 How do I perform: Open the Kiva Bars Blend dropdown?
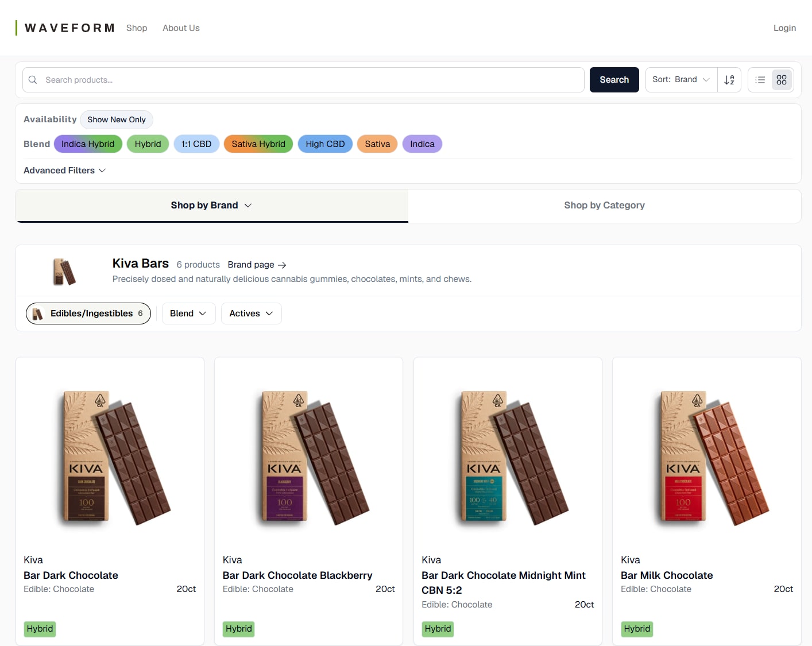188,314
